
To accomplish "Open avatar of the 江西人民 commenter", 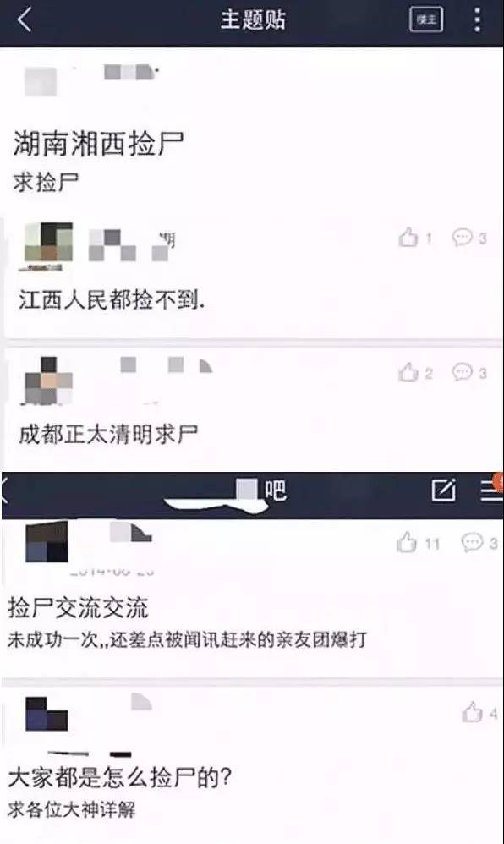I will tap(48, 247).
